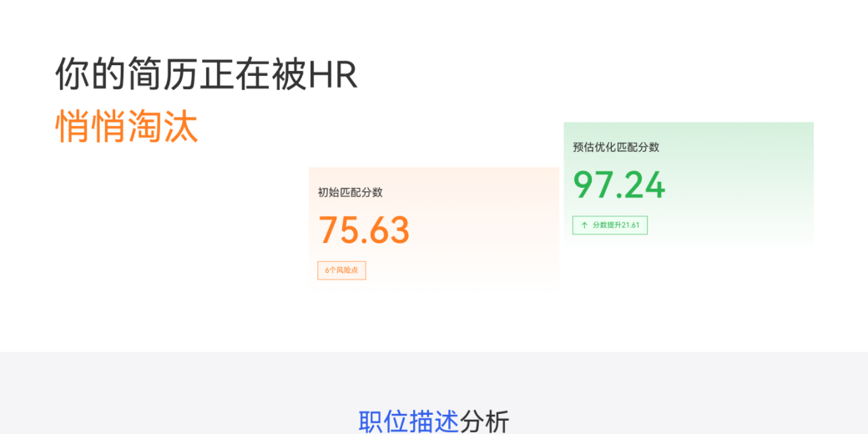Click the '分数提升21.61' score increase badge

(x=609, y=225)
